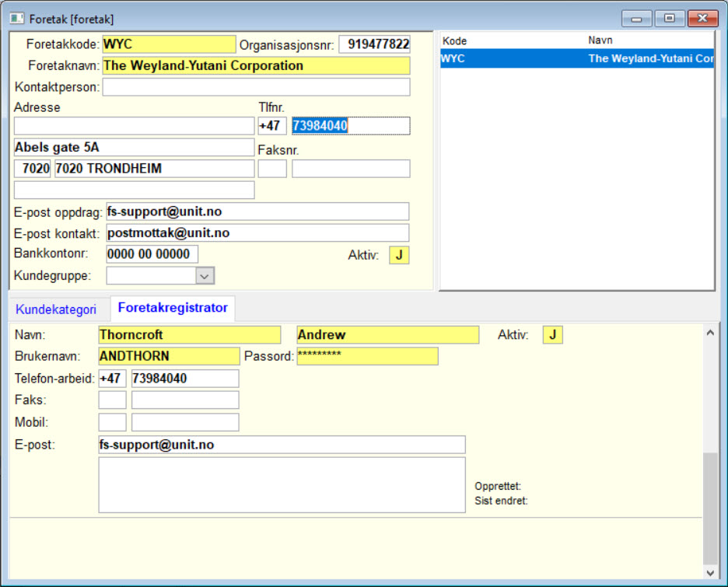Viewport: 728px width, 587px height.
Task: Click the E-post kontakt field
Action: click(x=257, y=233)
